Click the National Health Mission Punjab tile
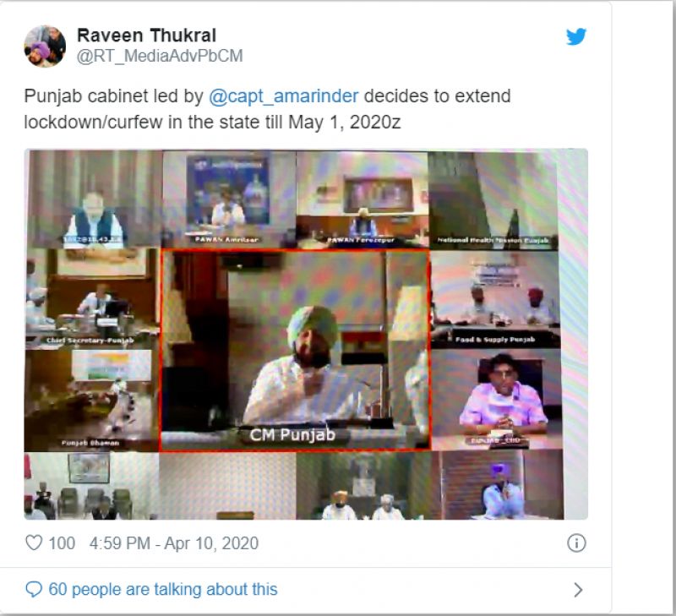676x616 pixels. pyautogui.click(x=493, y=200)
